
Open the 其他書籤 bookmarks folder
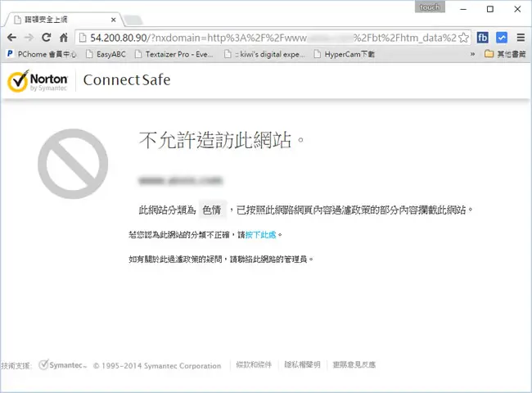(x=505, y=54)
